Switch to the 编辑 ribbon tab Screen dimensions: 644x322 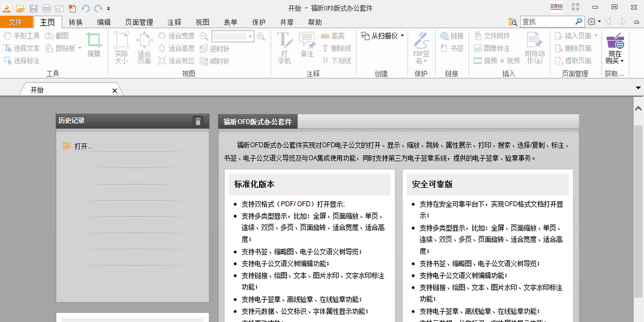coord(104,22)
